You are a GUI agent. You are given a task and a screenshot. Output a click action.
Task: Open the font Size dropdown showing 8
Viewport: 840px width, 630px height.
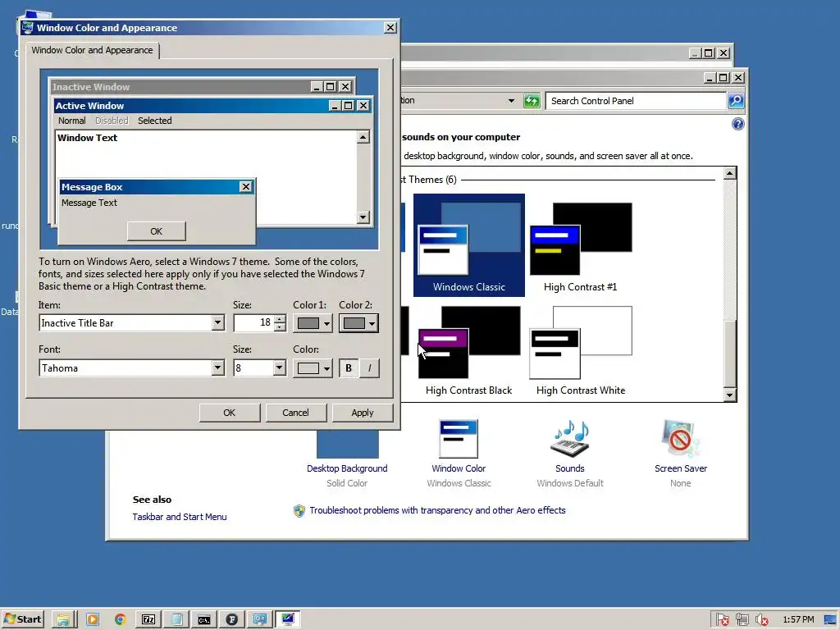[x=279, y=368]
